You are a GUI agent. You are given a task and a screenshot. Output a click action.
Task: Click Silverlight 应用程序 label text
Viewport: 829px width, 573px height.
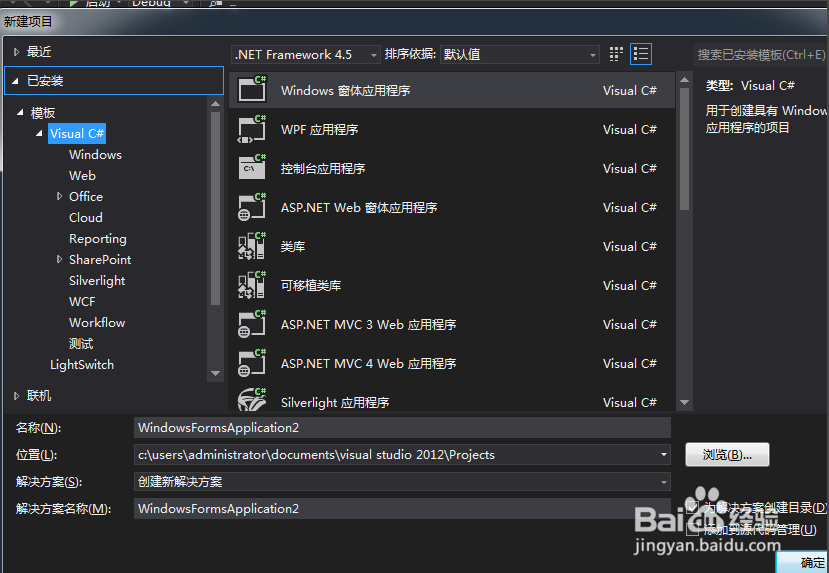335,403
